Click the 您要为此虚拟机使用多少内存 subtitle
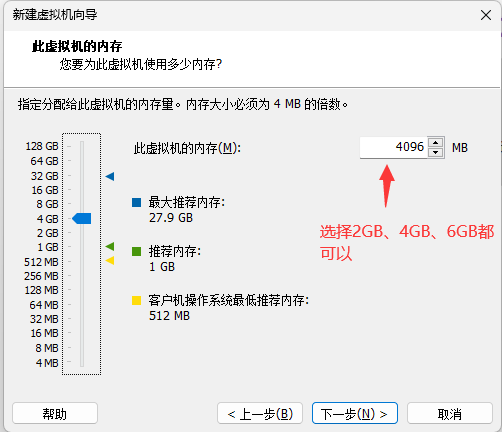 click(141, 64)
